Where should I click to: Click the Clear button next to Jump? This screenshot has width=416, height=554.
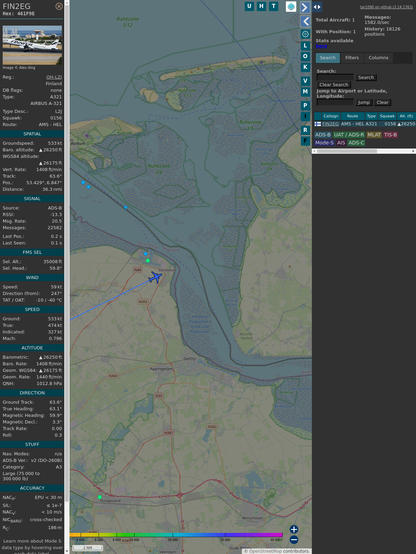pyautogui.click(x=382, y=102)
